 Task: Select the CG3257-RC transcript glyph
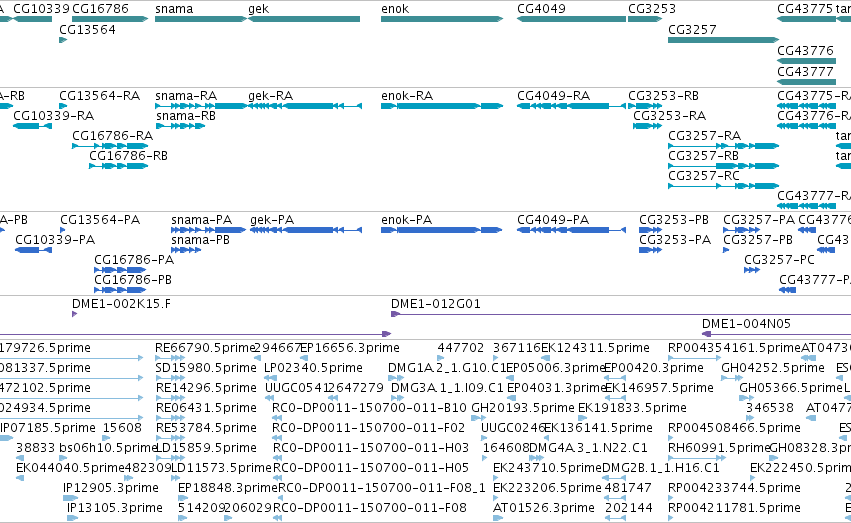pos(723,186)
